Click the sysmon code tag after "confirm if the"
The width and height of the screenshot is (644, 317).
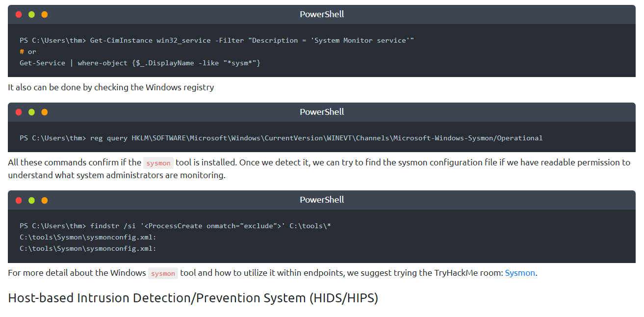tap(158, 163)
